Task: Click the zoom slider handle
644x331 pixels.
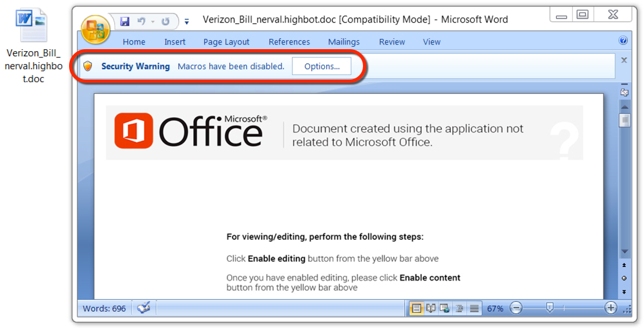Action: (x=550, y=308)
